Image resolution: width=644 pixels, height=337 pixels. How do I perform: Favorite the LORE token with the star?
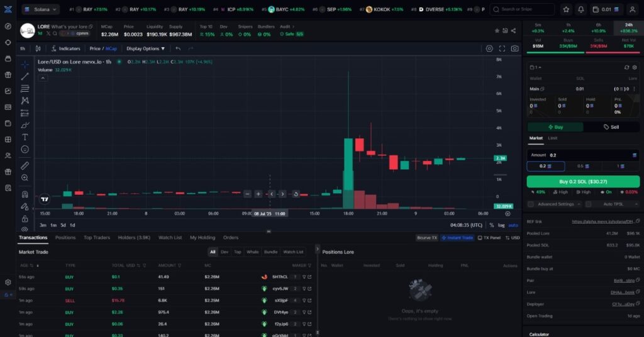pyautogui.click(x=497, y=31)
